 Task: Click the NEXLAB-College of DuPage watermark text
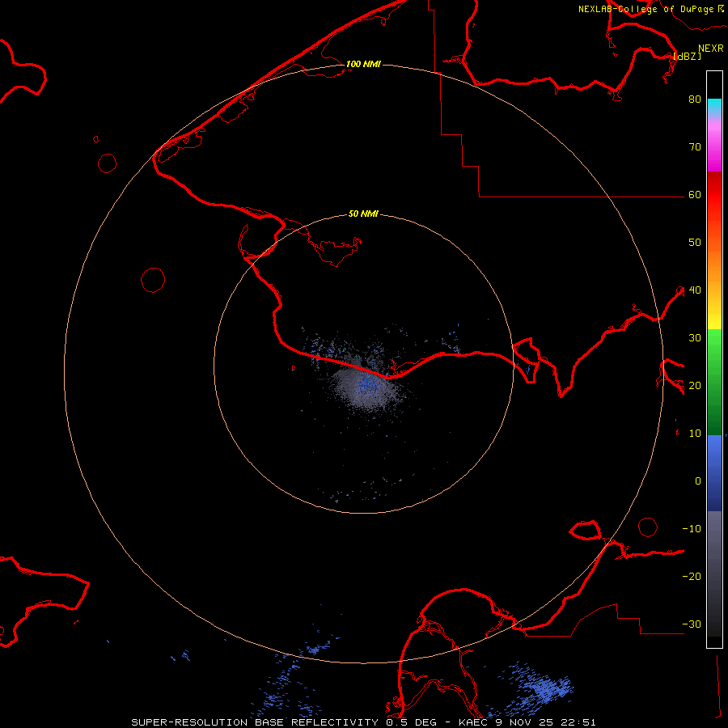[645, 9]
